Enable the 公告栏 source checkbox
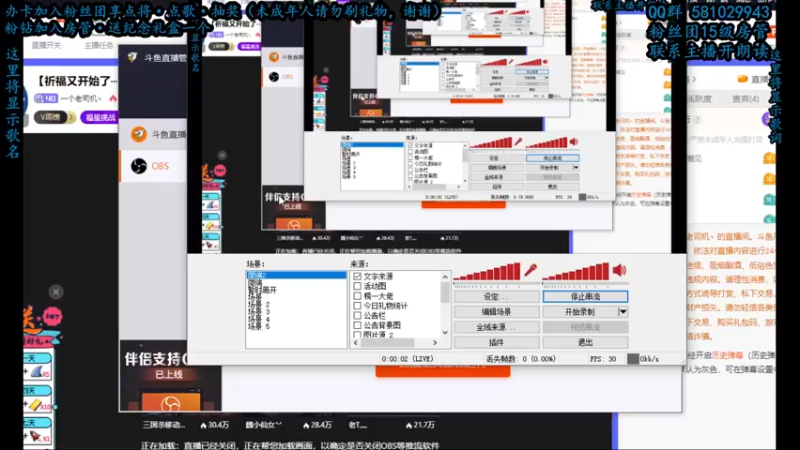Viewport: 800px width, 450px height. point(357,315)
